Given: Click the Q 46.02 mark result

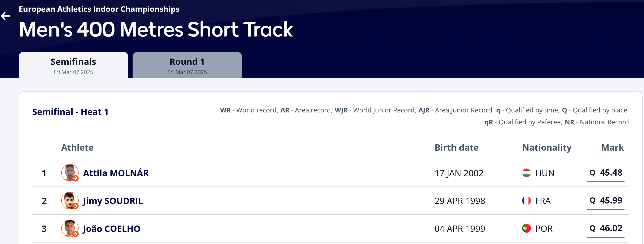Looking at the screenshot, I should [x=605, y=228].
